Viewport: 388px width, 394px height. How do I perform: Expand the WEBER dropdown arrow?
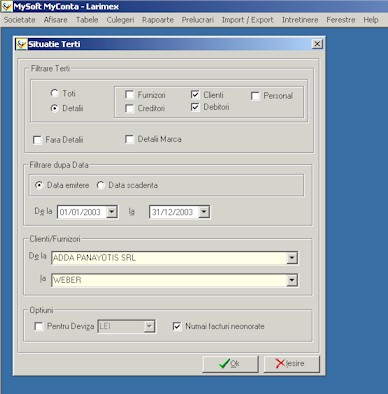[292, 280]
